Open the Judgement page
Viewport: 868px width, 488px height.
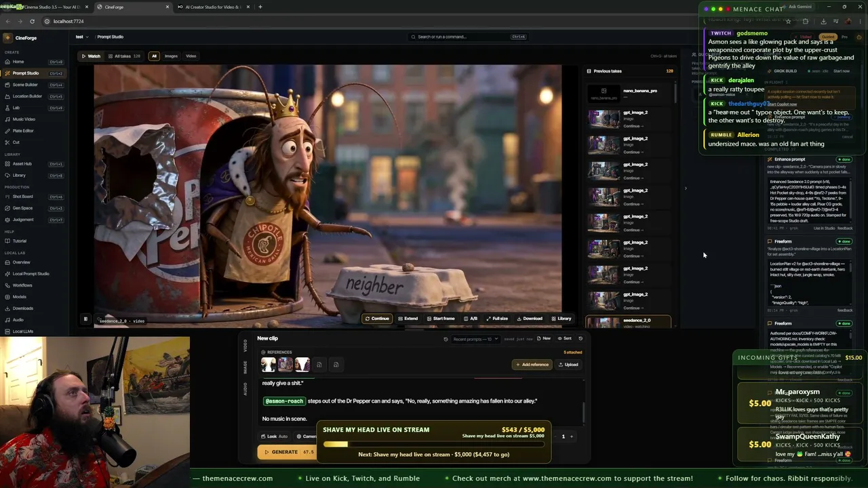(34, 220)
